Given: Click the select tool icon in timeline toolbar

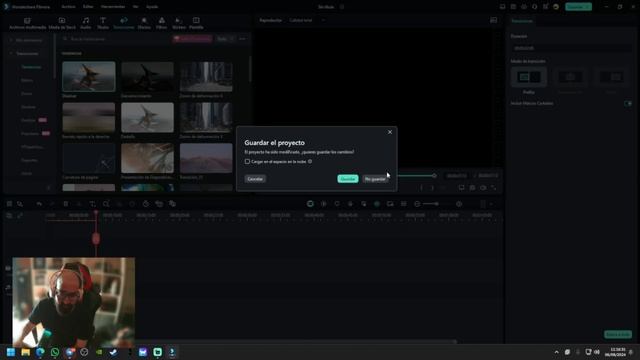Looking at the screenshot, I should tap(20, 204).
